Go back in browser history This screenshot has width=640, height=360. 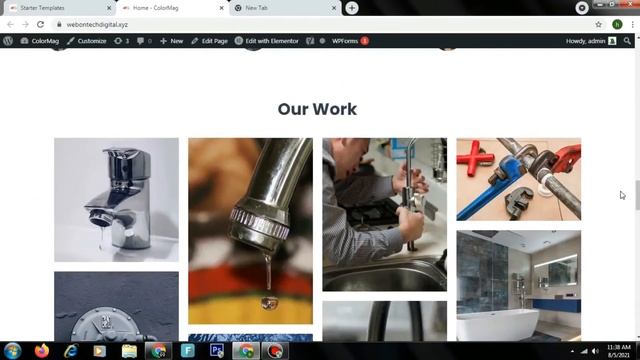point(10,24)
